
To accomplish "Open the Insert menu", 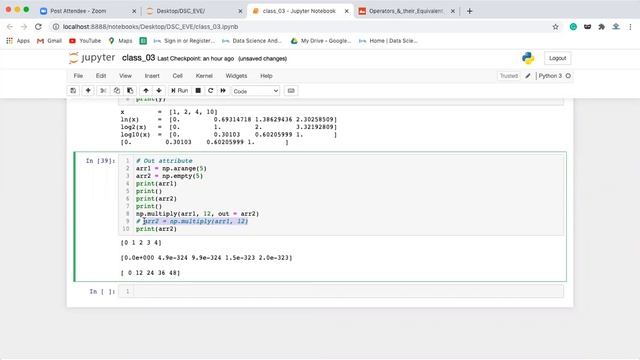I will click(152, 76).
